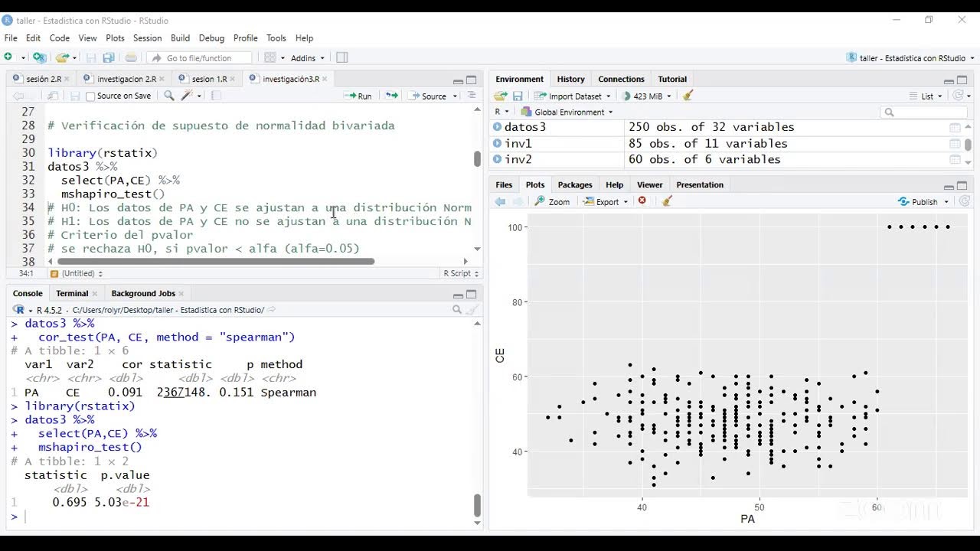The image size is (980, 551).
Task: Remove the current plot with red X
Action: (x=642, y=201)
